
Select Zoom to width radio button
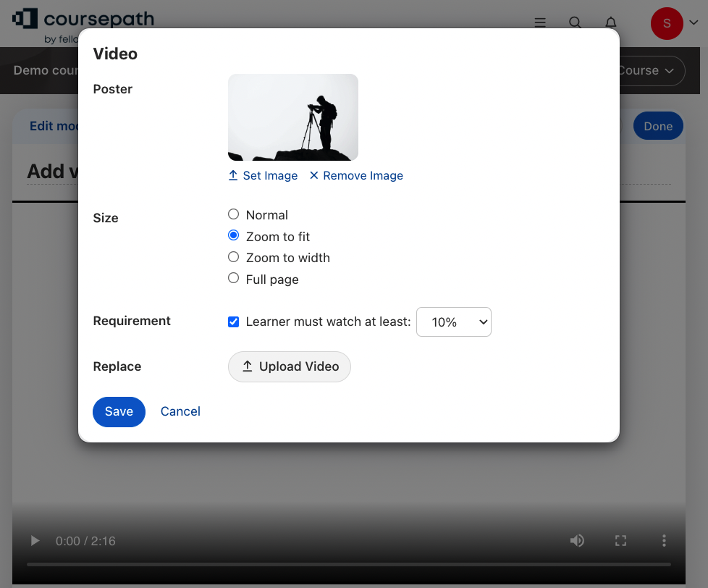[x=233, y=257]
